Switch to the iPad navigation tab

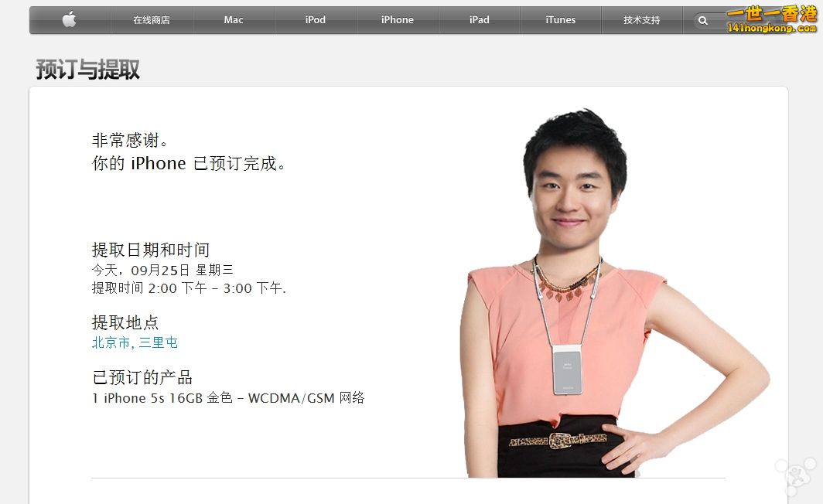pyautogui.click(x=480, y=20)
